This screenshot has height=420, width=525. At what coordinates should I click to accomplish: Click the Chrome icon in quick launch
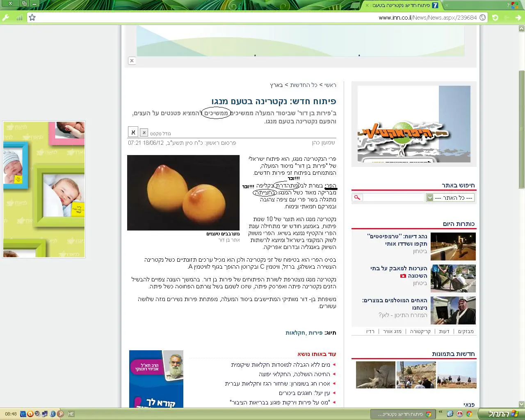point(469,414)
